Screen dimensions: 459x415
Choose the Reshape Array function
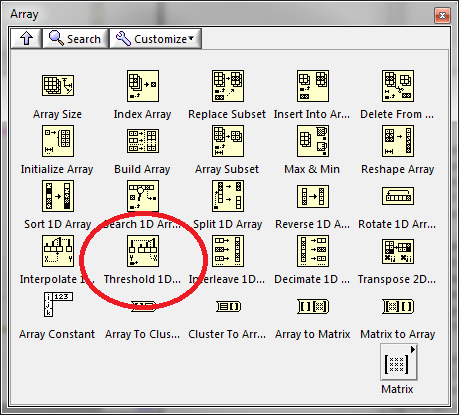398,141
